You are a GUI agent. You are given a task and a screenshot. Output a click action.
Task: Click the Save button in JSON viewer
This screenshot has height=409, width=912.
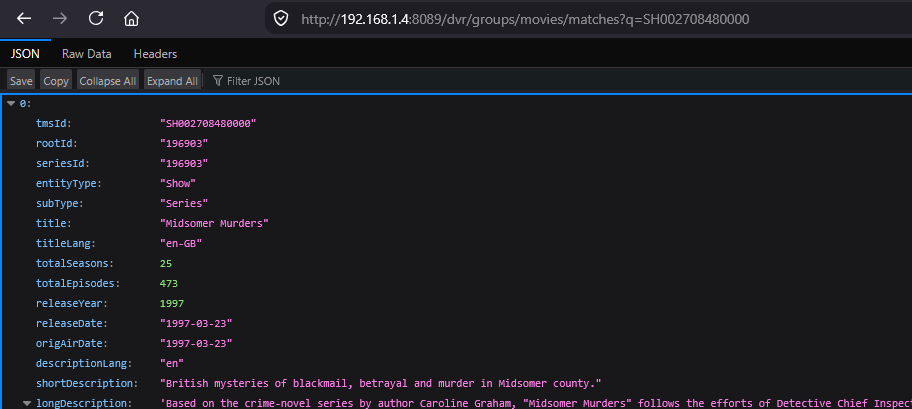click(21, 81)
